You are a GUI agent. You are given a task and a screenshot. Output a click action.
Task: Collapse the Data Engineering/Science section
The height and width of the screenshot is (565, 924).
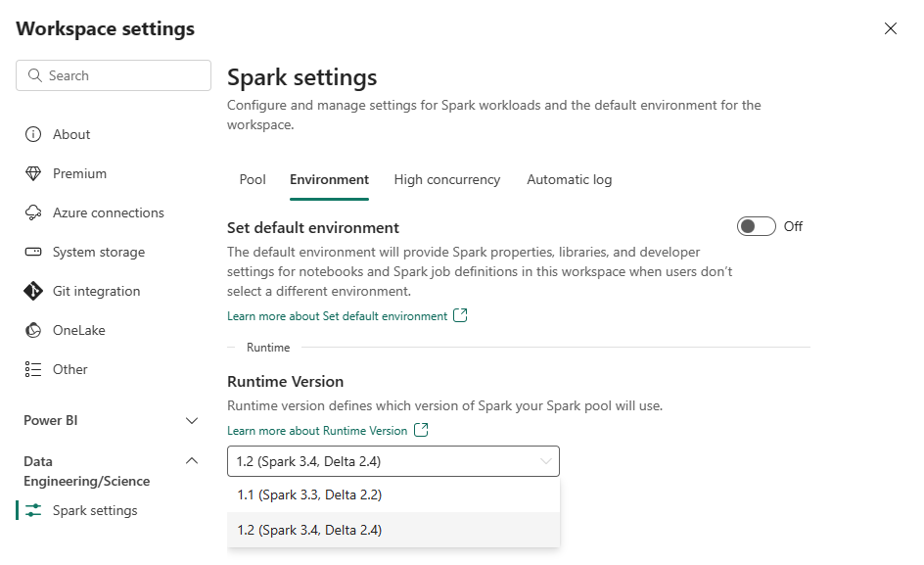pos(192,461)
